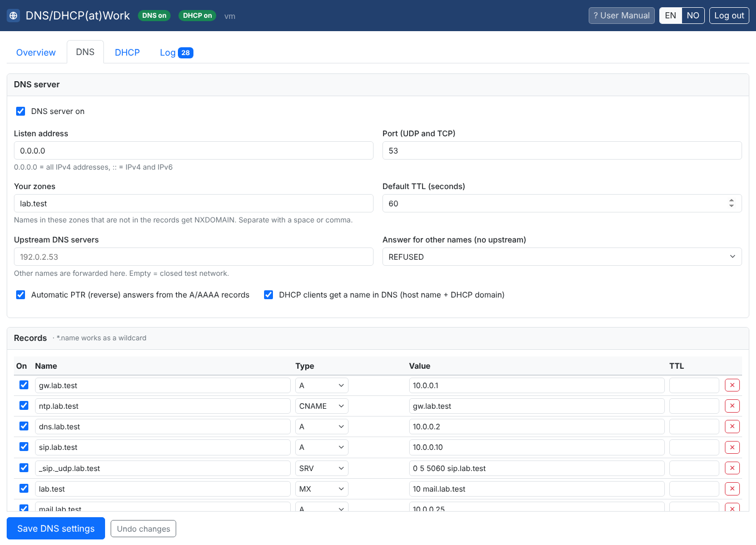Screen dimensions: 756x545
Task: Switch to the Overview tab
Action: 36,52
